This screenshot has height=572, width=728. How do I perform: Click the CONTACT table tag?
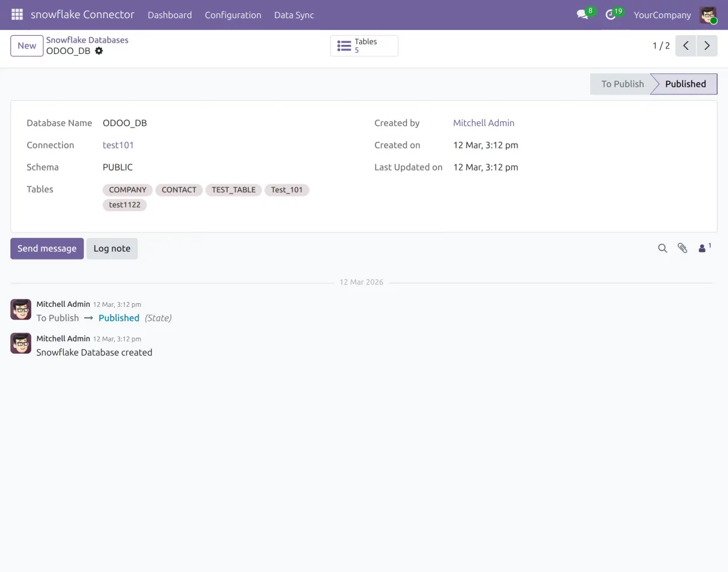179,190
